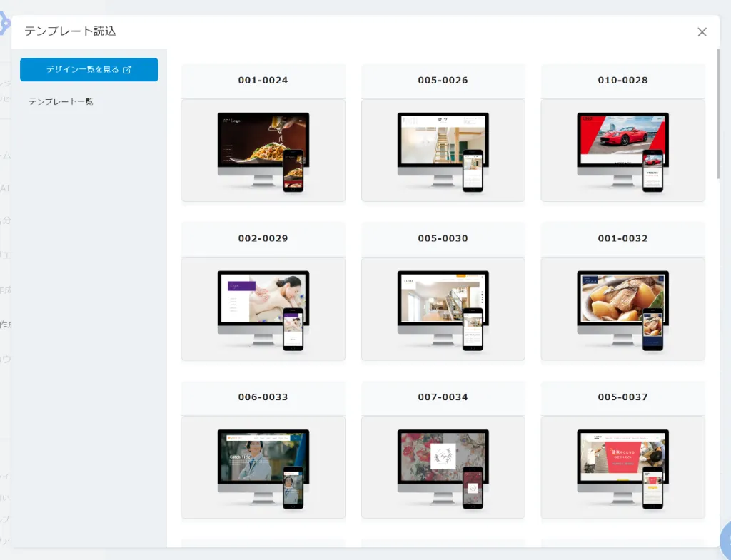Open the massage spa template 002-0029 preview
The image size is (731, 560).
[263, 309]
